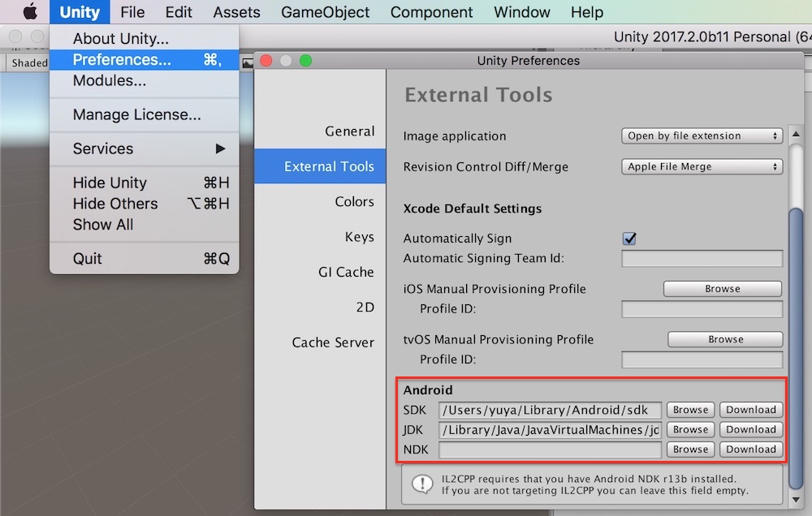Viewport: 812px width, 516px height.
Task: Choose Hide Others menu item
Action: [x=145, y=204]
